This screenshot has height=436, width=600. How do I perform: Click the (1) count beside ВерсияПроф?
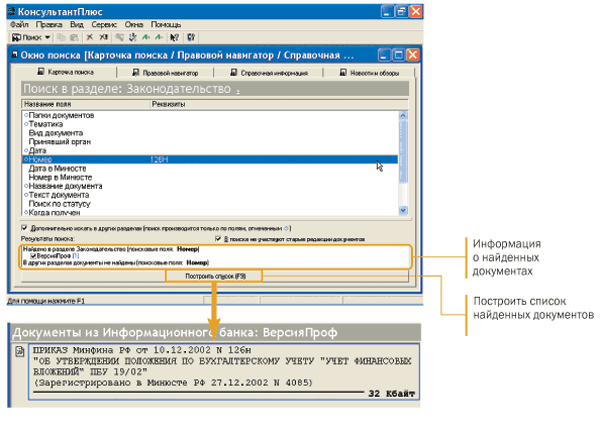(x=75, y=256)
